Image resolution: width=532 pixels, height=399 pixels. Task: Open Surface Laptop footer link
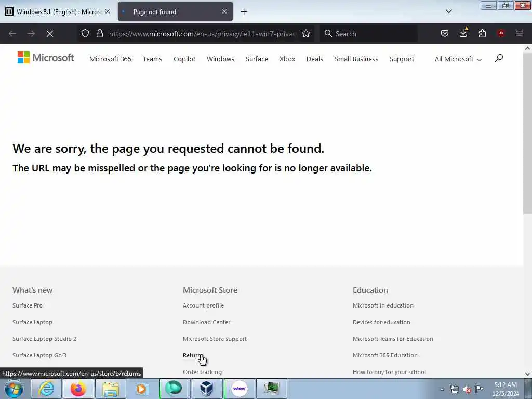(32, 322)
